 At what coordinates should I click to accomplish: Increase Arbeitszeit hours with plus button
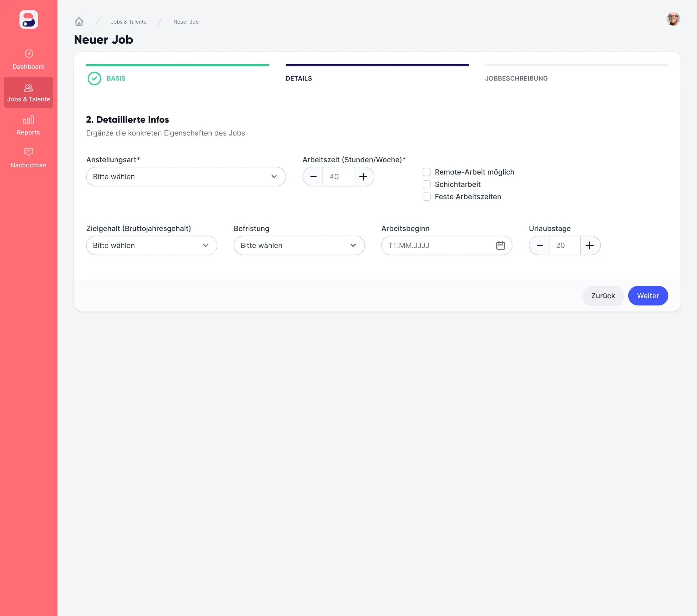(x=363, y=177)
